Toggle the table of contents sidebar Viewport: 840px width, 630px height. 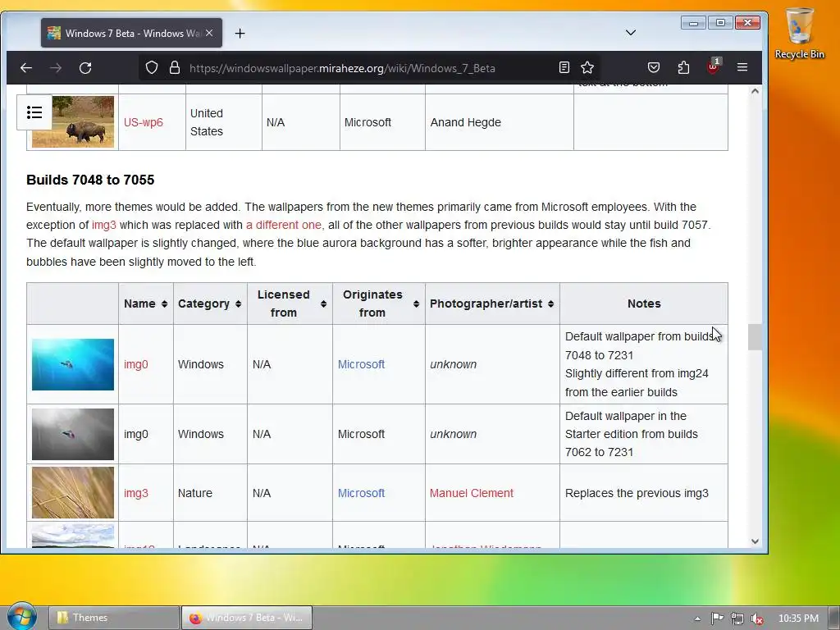coord(34,112)
